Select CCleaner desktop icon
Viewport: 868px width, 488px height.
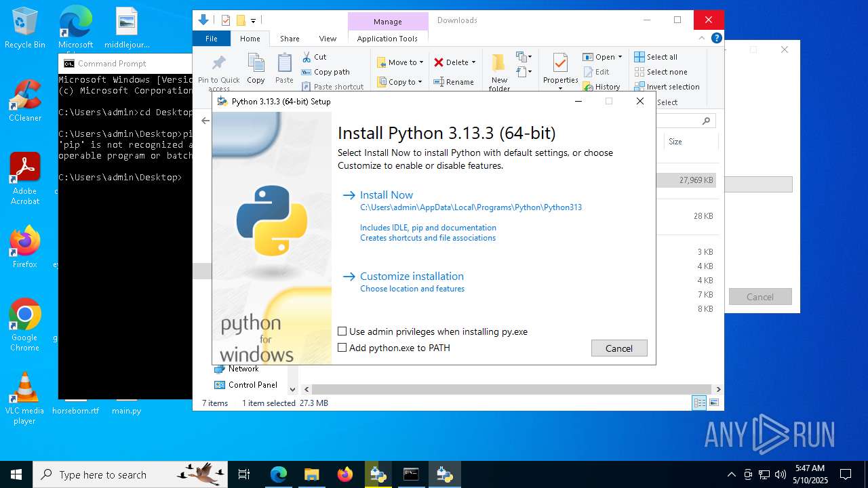point(25,100)
